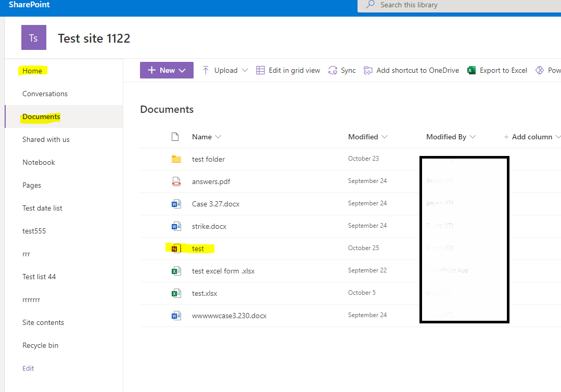Open the answers.pdf file name
Image resolution: width=561 pixels, height=392 pixels.
211,181
